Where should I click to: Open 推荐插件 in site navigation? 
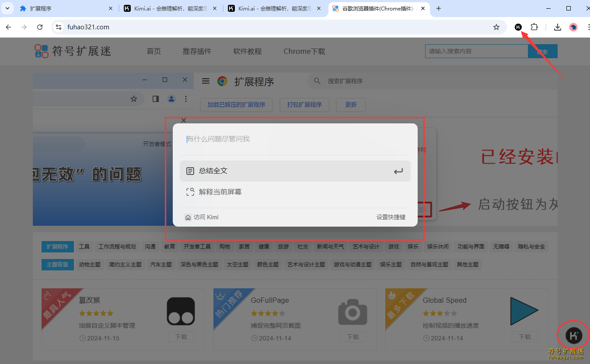pos(197,51)
